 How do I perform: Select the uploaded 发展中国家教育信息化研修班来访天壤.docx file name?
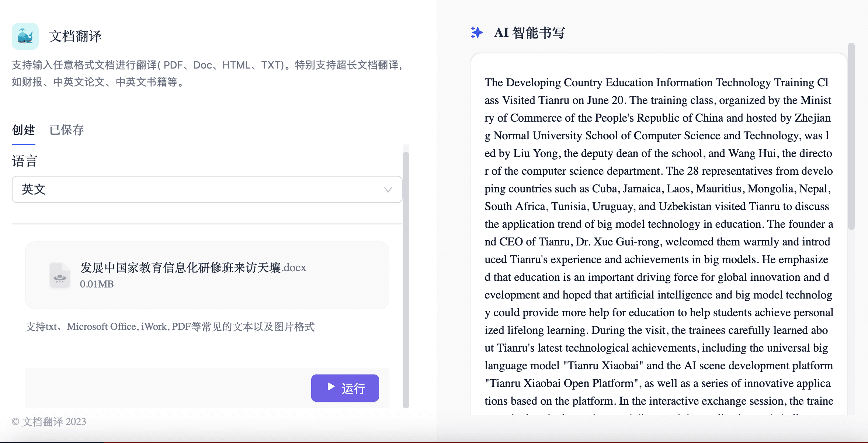pos(193,268)
